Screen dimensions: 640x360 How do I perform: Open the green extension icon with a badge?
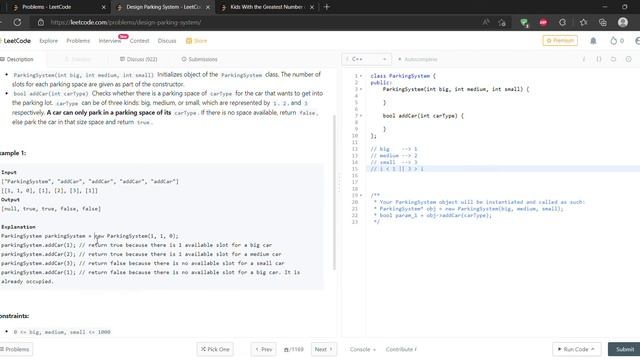[524, 23]
